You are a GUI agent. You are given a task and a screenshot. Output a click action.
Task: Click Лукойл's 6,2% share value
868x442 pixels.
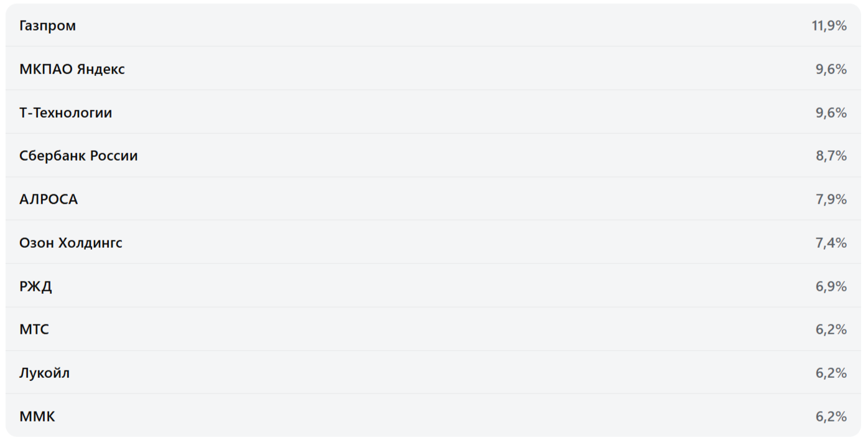831,373
